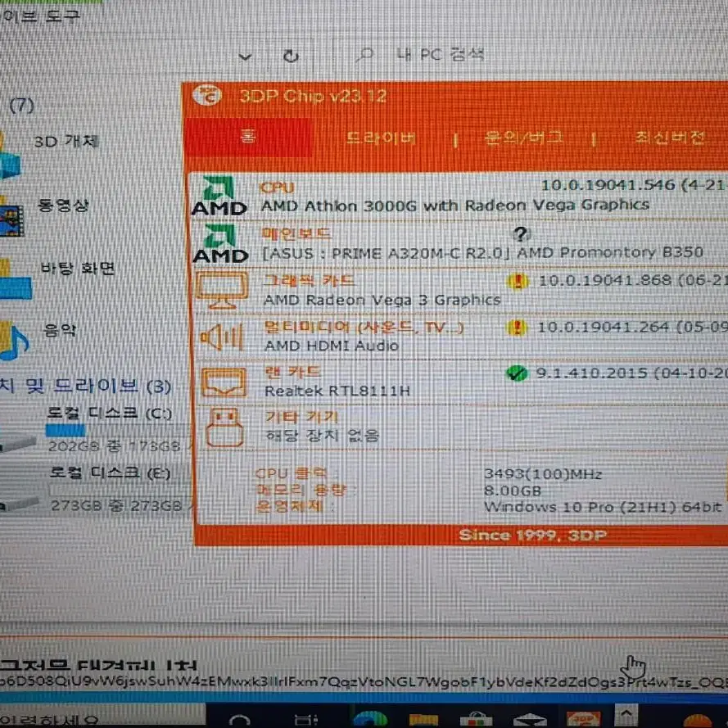
Task: Click the 해당 장치 없음 text
Action: point(322,436)
